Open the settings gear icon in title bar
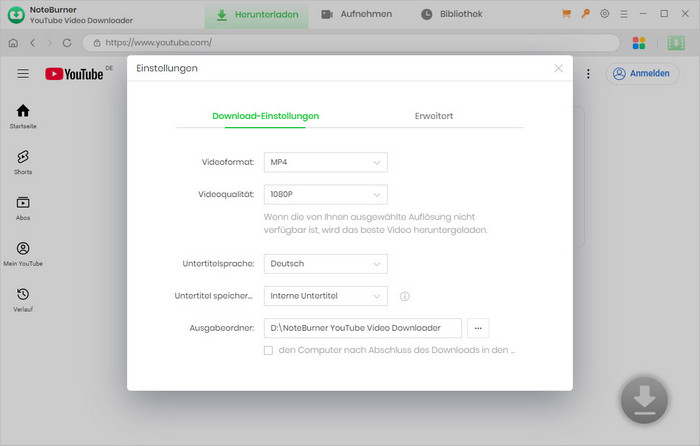Viewport: 700px width, 446px height. coord(604,14)
